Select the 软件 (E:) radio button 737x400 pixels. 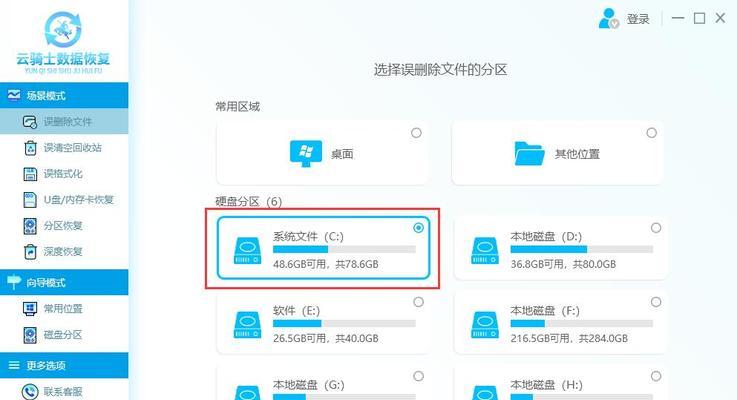(x=418, y=302)
